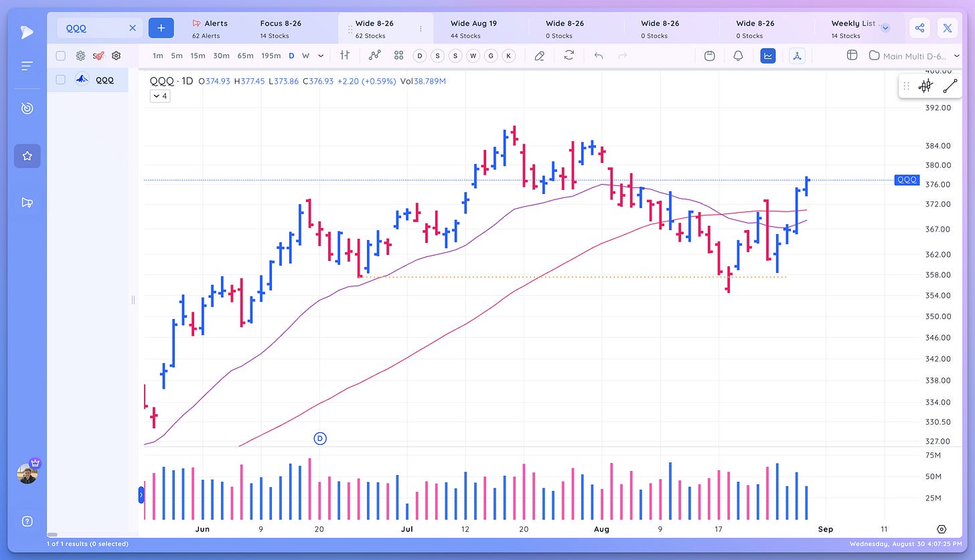
Task: Expand the Weekly List tab dropdown arrow
Action: (885, 28)
